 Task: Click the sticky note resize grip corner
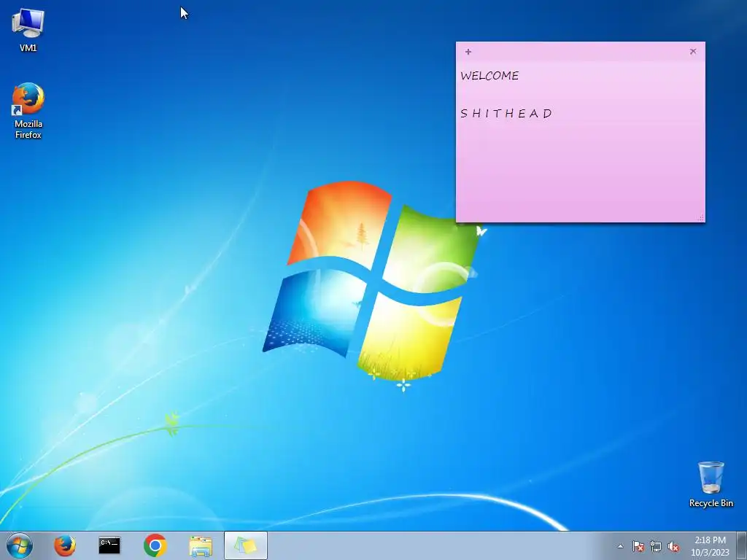click(701, 217)
